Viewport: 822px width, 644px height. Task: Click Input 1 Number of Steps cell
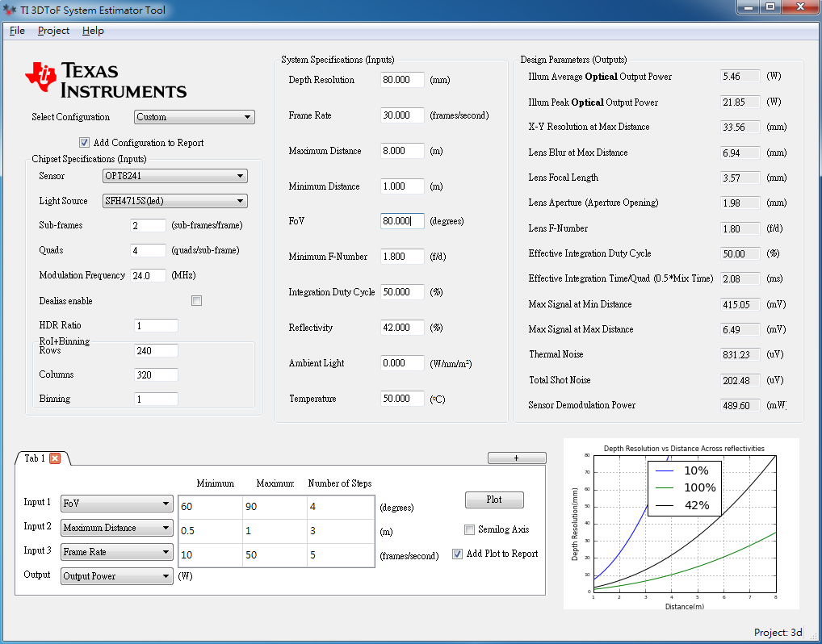pos(341,507)
